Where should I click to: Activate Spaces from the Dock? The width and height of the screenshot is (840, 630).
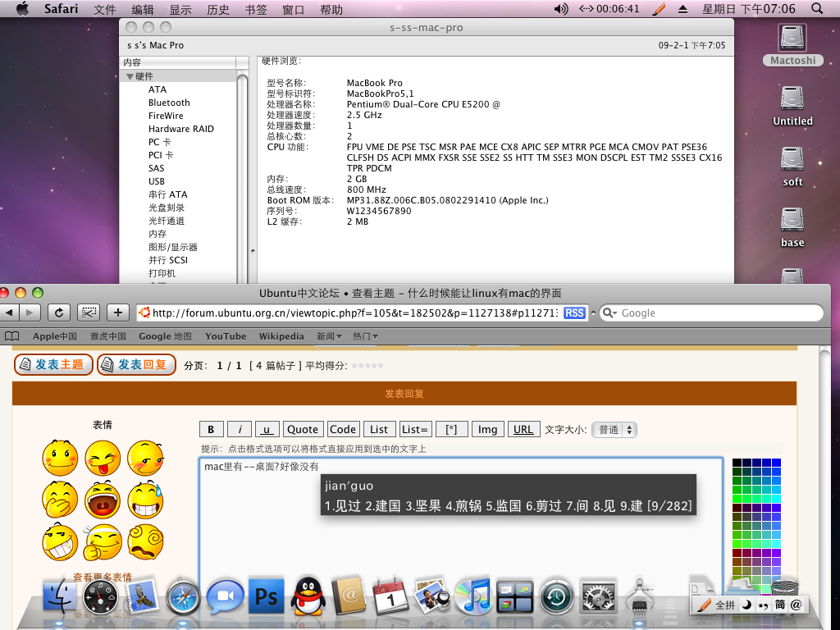pyautogui.click(x=514, y=596)
